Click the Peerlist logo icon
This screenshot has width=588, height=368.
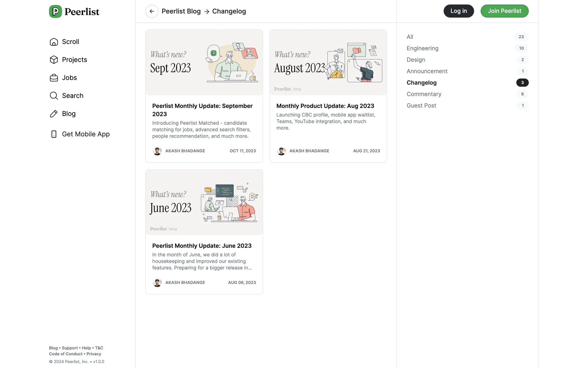pyautogui.click(x=55, y=12)
